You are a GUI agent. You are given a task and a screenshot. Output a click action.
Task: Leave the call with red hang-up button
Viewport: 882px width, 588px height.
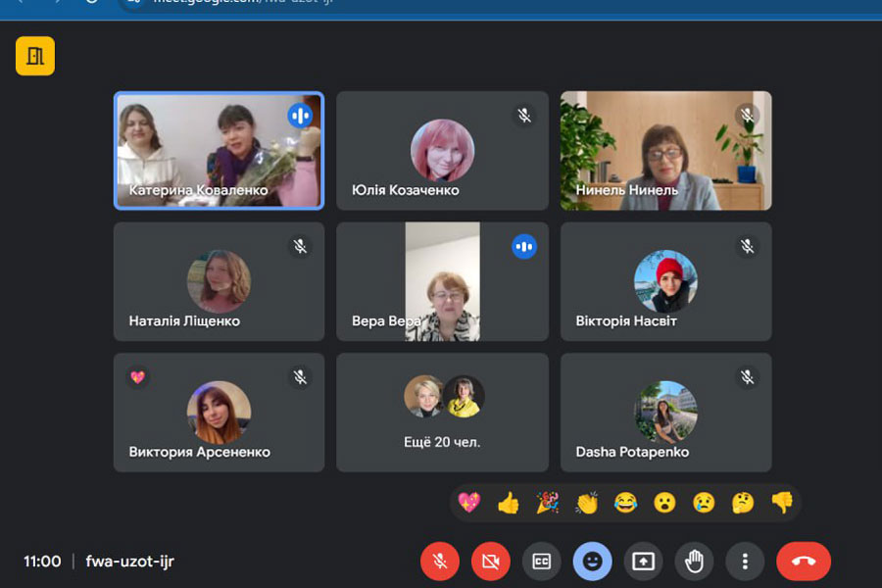[804, 561]
